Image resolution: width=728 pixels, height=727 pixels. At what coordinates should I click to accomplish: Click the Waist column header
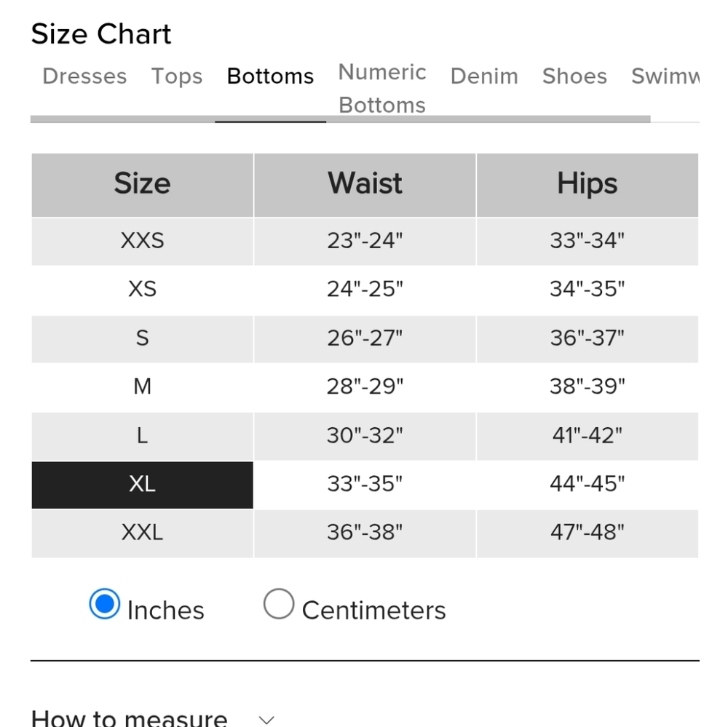click(365, 185)
